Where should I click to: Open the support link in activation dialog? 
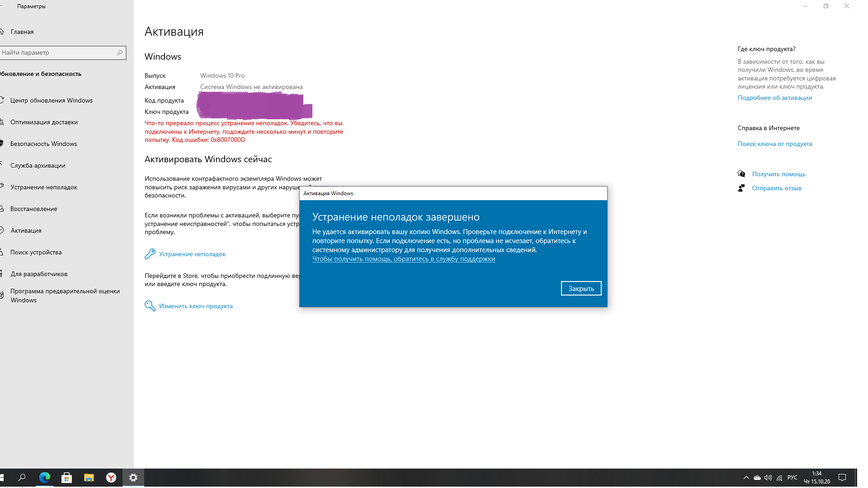coord(404,259)
